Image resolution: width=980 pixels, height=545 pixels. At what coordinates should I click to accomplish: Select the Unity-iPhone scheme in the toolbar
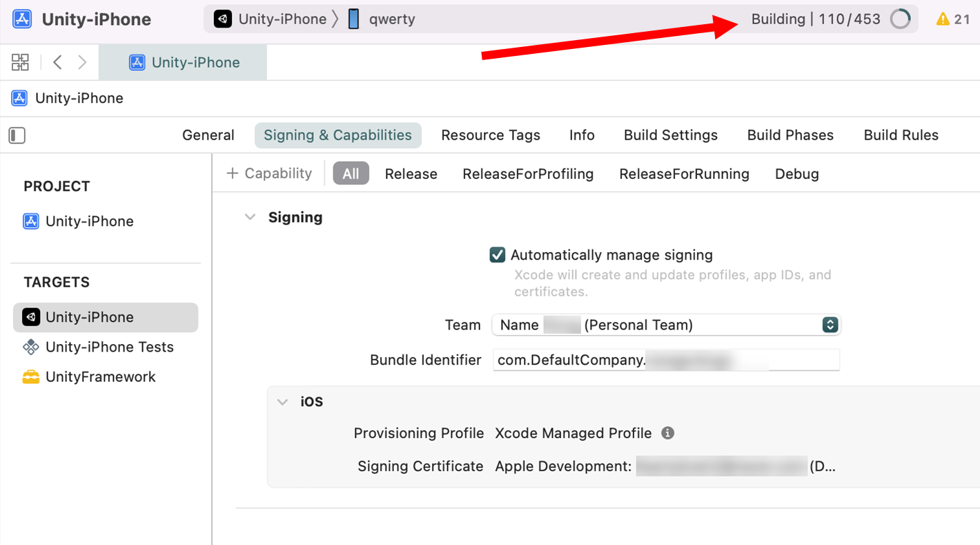coord(270,19)
